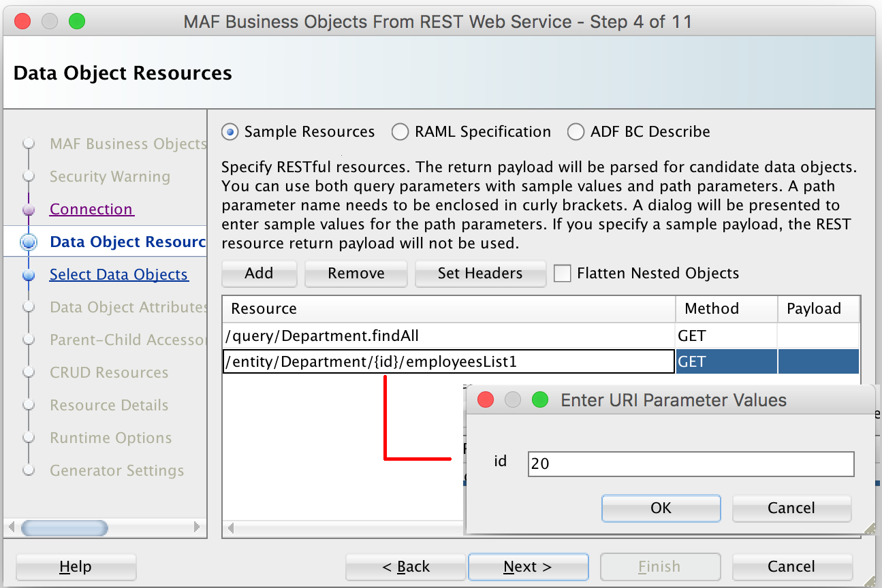Image resolution: width=882 pixels, height=588 pixels.
Task: Click the Resource column header
Action: tap(449, 308)
